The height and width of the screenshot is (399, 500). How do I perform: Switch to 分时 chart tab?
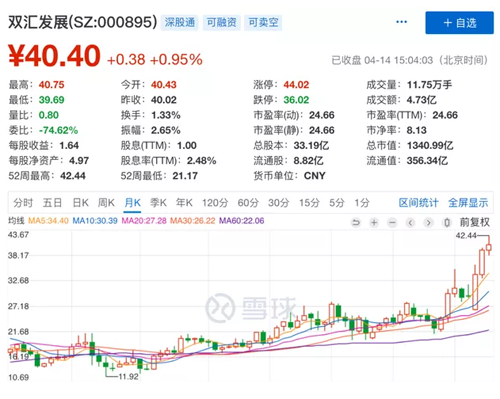[23, 203]
